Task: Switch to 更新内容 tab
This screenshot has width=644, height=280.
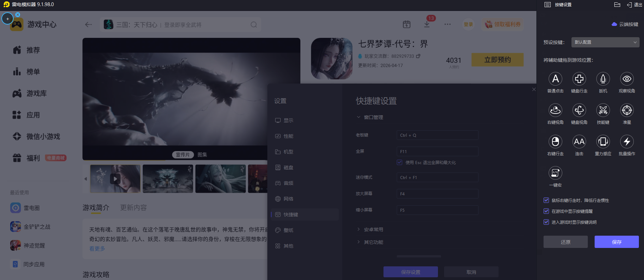Action: click(133, 208)
